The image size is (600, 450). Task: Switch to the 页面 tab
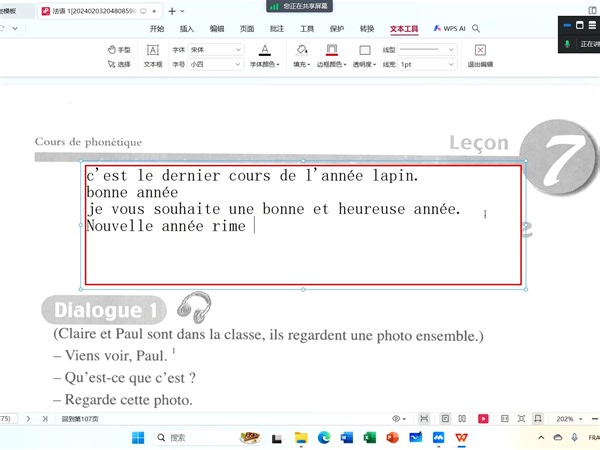pos(247,29)
